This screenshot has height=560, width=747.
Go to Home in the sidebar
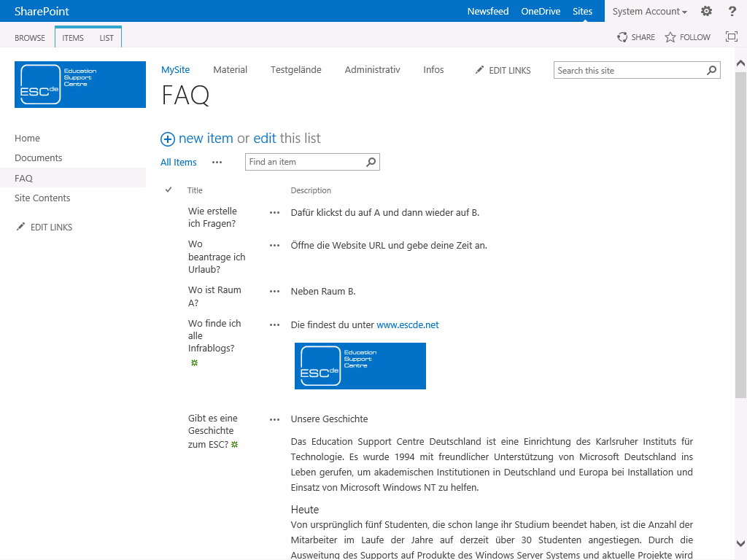[27, 138]
